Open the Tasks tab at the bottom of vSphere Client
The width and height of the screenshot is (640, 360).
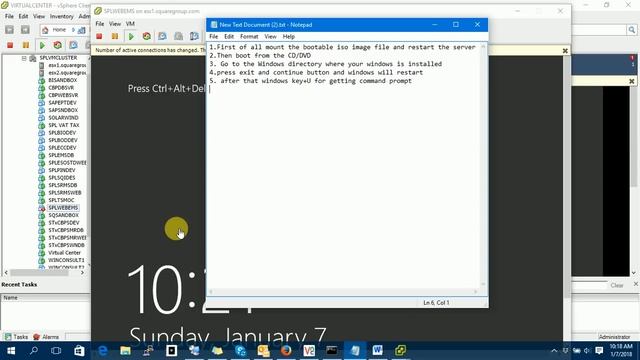(x=16, y=337)
